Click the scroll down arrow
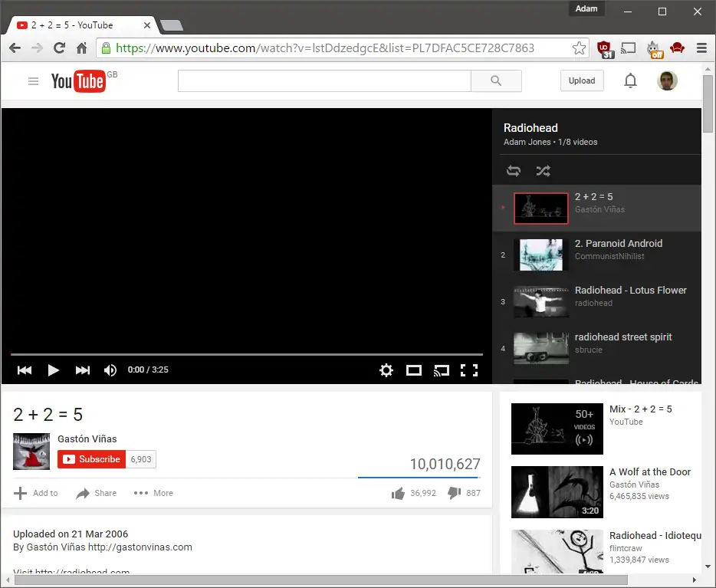 pyautogui.click(x=708, y=567)
